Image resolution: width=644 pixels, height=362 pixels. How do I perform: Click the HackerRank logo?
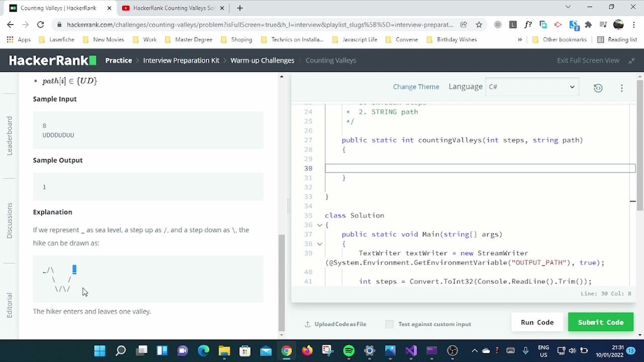coord(52,60)
